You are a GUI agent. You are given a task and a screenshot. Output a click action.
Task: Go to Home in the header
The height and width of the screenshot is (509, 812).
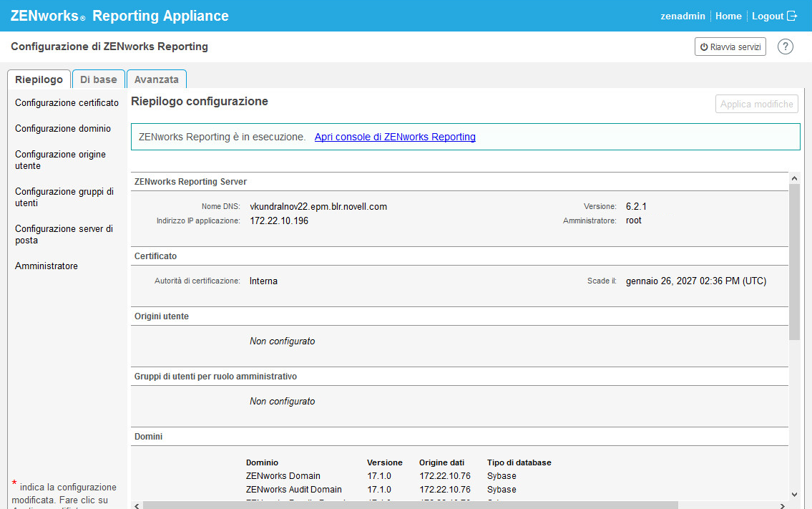coord(728,16)
